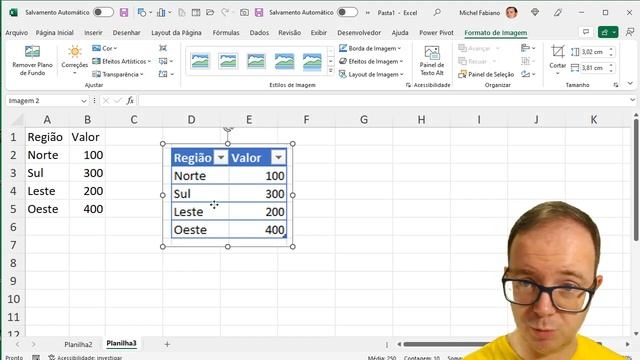The height and width of the screenshot is (360, 640).
Task: Switch to Página Inicial tab
Action: (54, 32)
